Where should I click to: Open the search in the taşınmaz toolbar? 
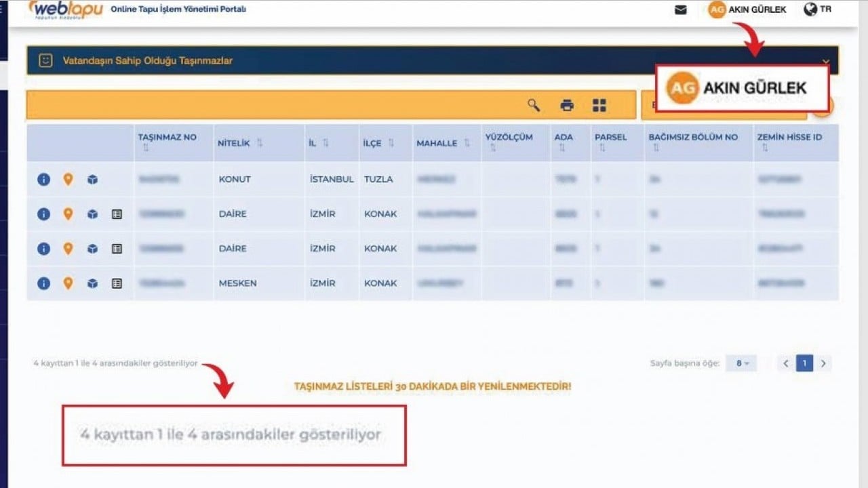coord(535,105)
